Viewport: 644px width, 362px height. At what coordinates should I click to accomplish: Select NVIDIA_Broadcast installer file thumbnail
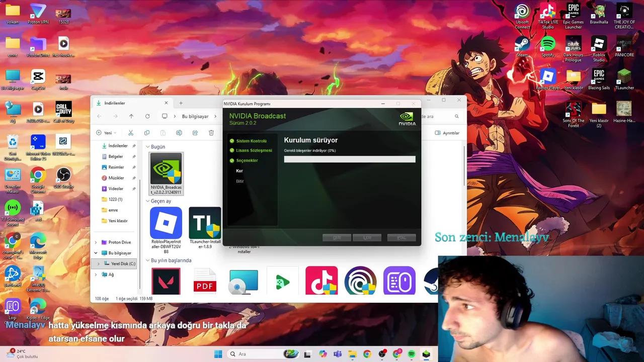(x=166, y=174)
